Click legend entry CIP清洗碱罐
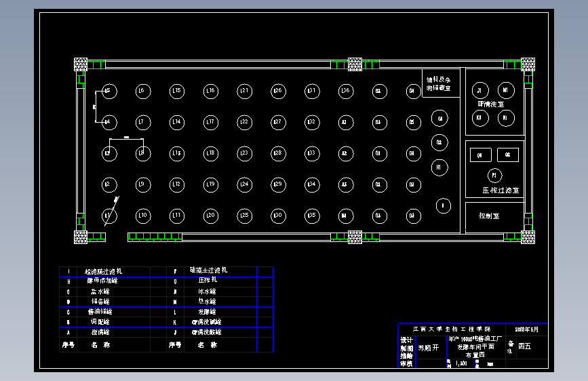This screenshot has height=381, width=588. (207, 322)
